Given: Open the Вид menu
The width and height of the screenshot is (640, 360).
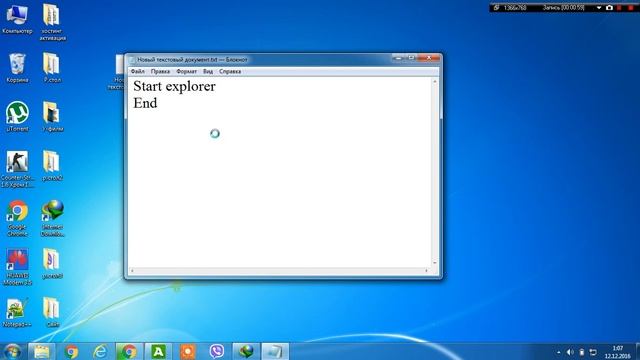Looking at the screenshot, I should coord(208,71).
